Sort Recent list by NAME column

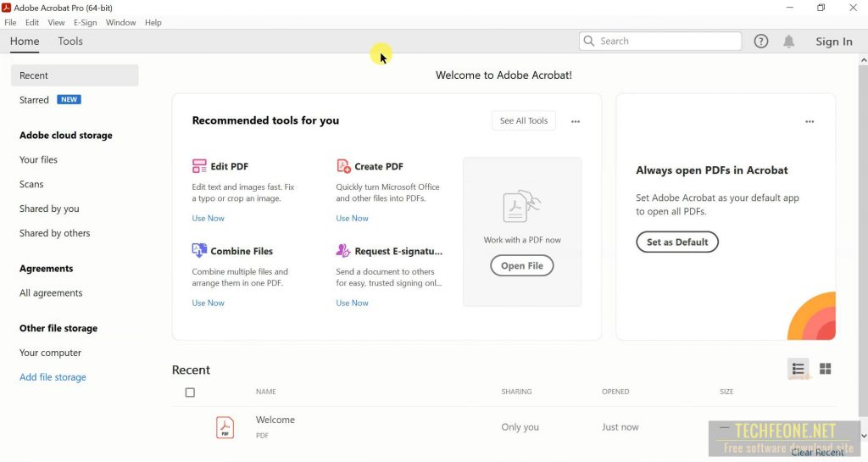(265, 391)
